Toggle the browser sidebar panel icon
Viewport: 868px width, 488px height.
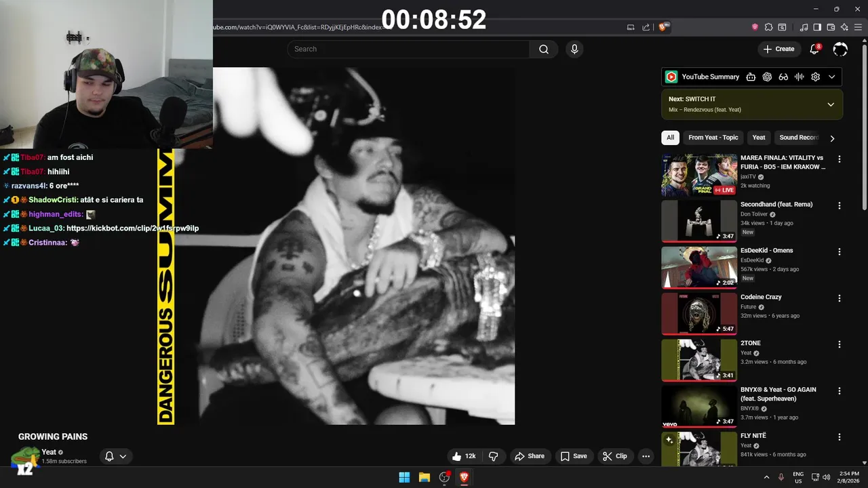[817, 27]
